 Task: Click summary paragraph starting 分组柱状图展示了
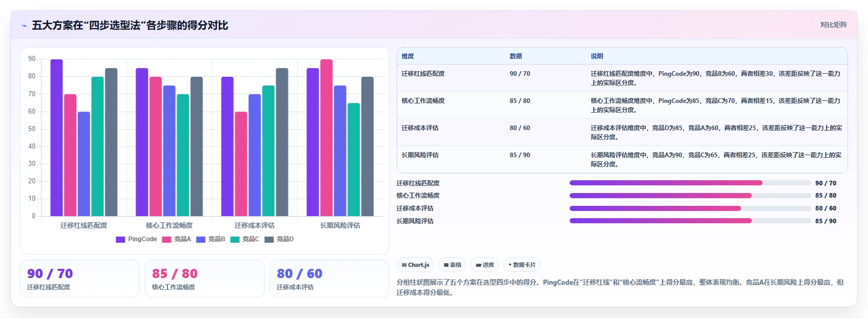620,287
